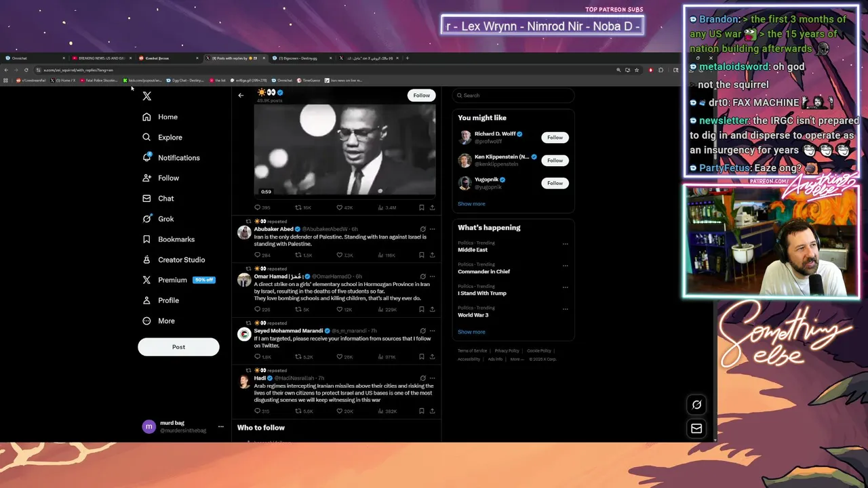Open the Grok floating button
The width and height of the screenshot is (868, 488).
click(x=696, y=405)
